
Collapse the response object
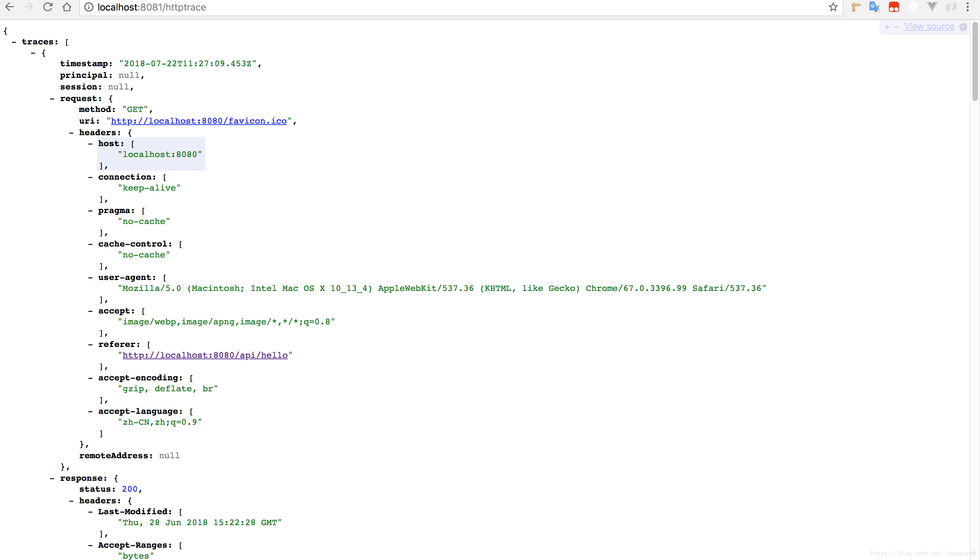pos(52,478)
